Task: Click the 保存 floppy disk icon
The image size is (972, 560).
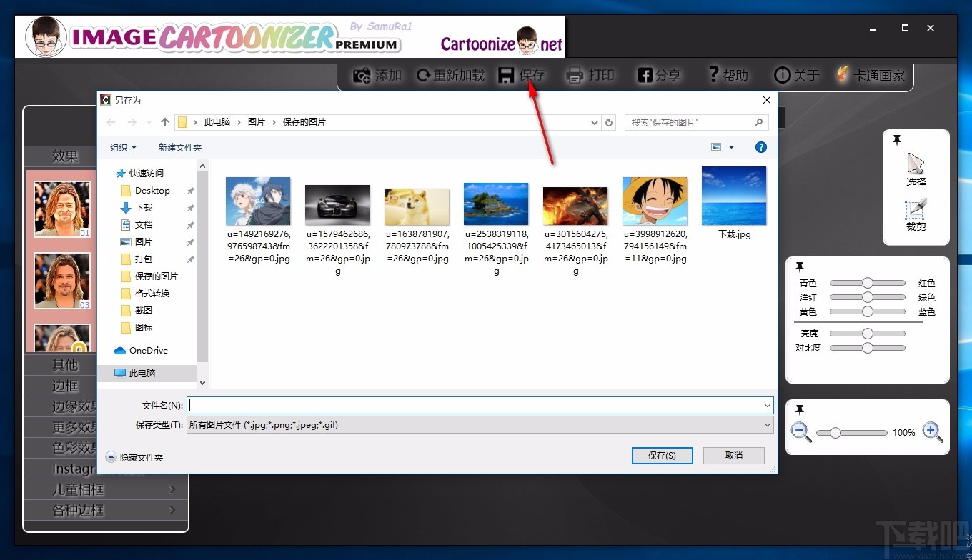Action: (507, 75)
